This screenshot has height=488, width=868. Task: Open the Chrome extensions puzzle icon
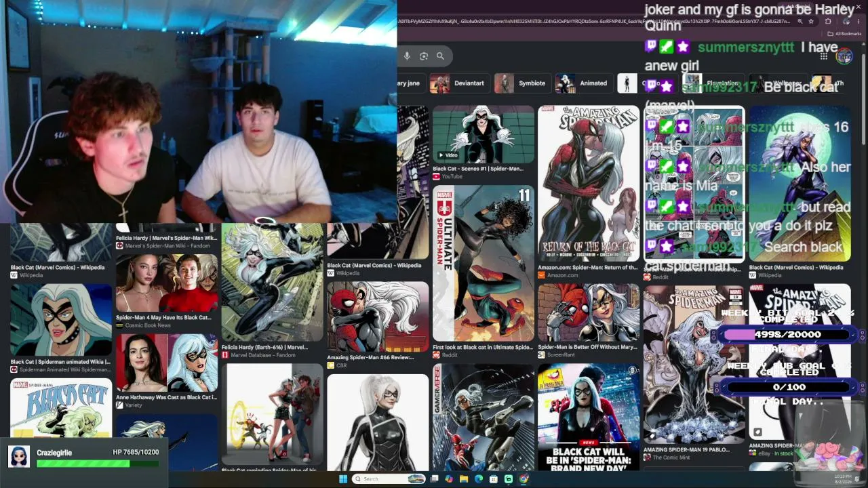pyautogui.click(x=828, y=22)
